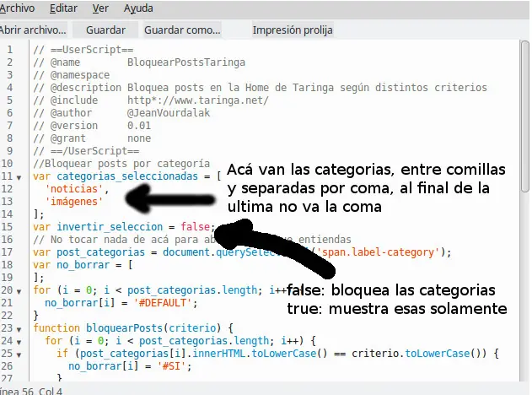Click line number 14 in gutter
The height and width of the screenshot is (395, 532).
click(7, 214)
